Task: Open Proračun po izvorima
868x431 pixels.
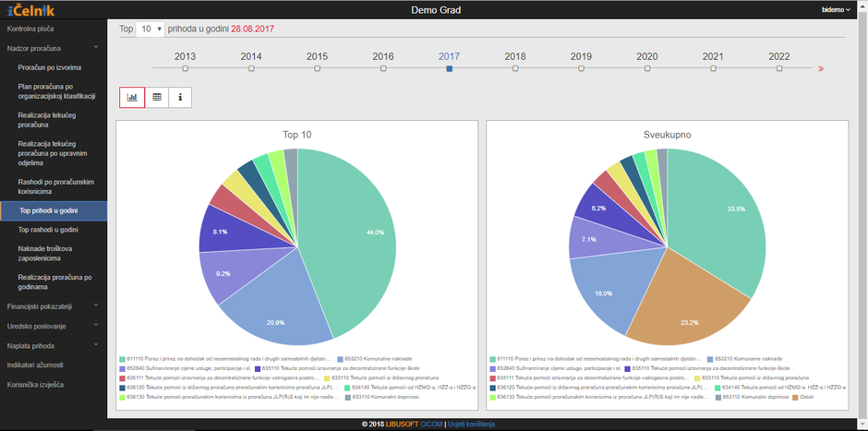Action: pos(50,67)
